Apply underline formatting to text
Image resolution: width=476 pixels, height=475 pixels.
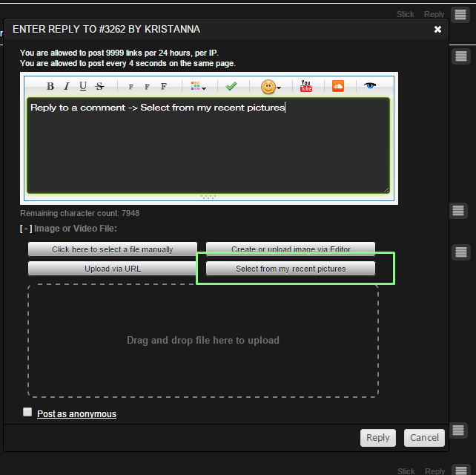(x=82, y=86)
